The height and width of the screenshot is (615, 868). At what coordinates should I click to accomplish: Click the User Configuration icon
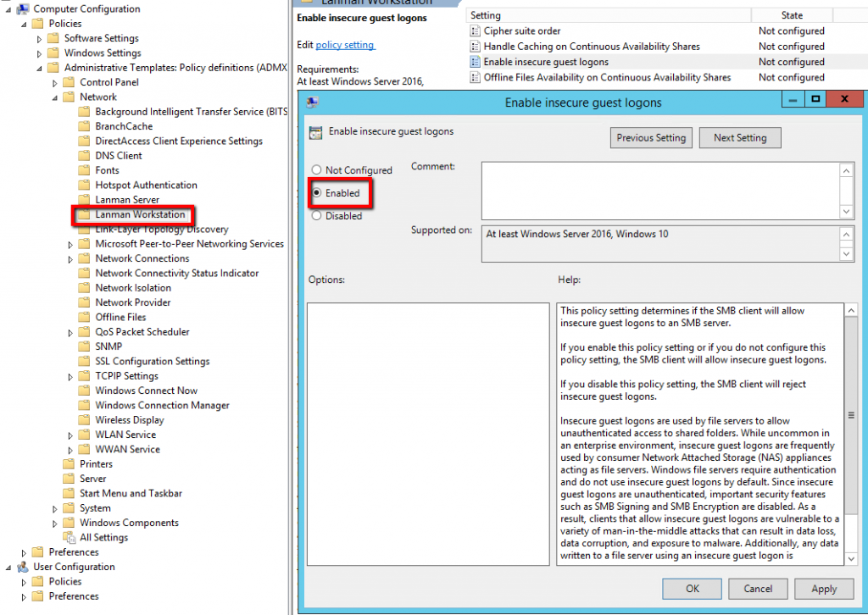point(23,567)
